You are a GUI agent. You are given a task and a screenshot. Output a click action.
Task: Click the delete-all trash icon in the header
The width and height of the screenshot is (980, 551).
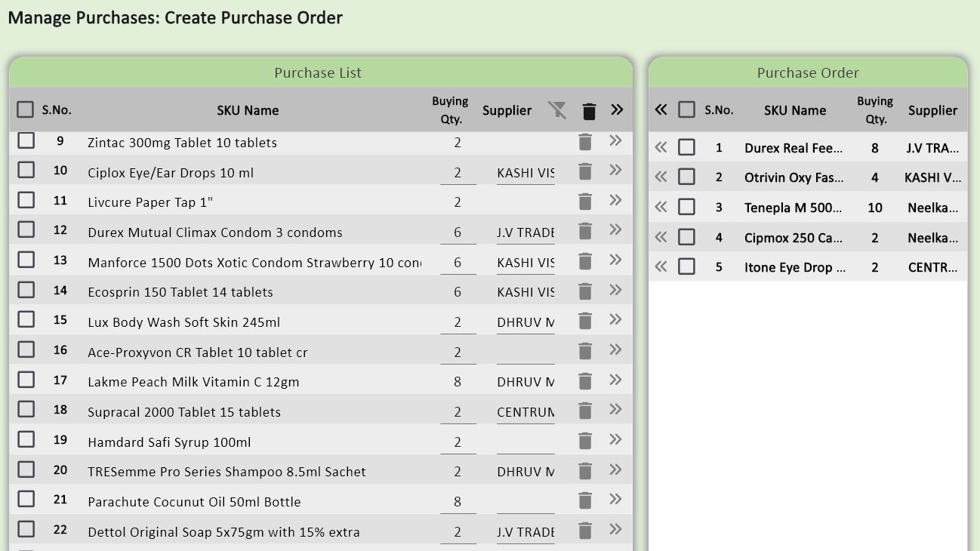(590, 111)
